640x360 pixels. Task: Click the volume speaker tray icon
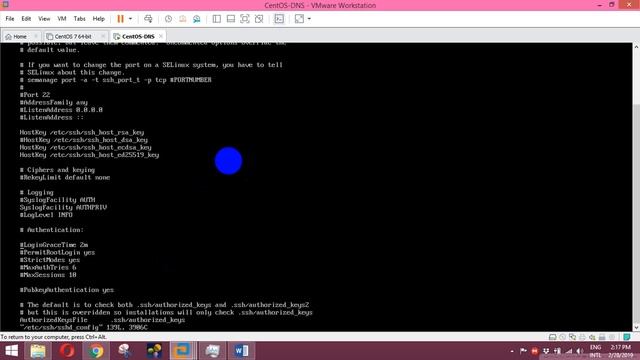coord(579,351)
